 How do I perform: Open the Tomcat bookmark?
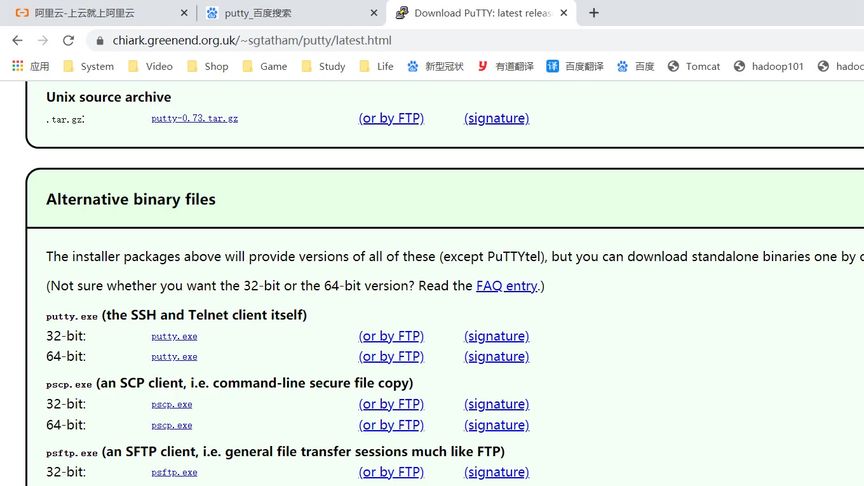[x=694, y=66]
